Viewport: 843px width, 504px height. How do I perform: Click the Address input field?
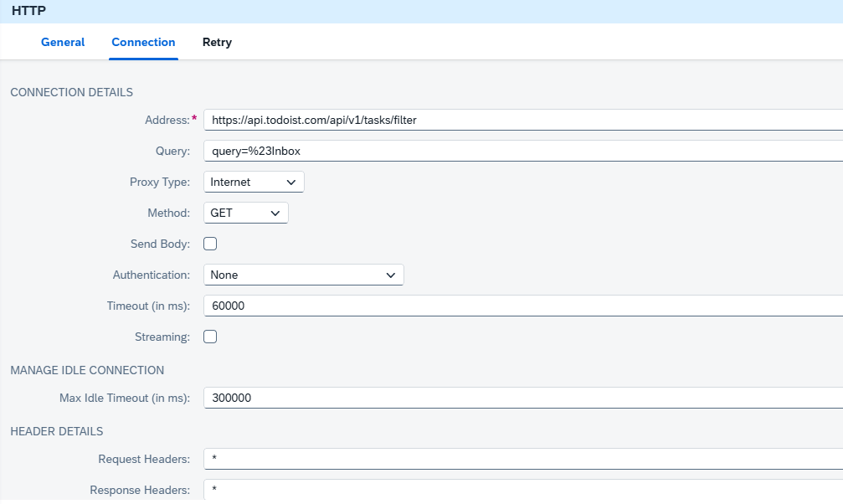click(x=523, y=120)
